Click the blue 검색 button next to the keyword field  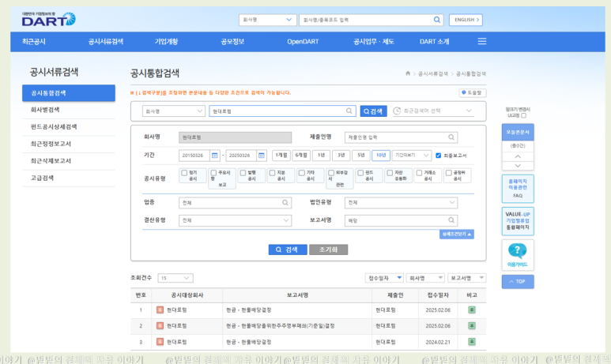click(x=373, y=111)
